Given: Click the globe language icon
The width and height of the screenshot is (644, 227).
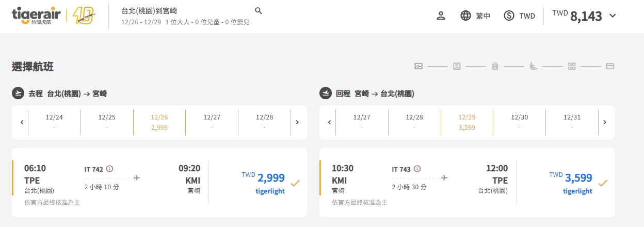Looking at the screenshot, I should (x=466, y=16).
